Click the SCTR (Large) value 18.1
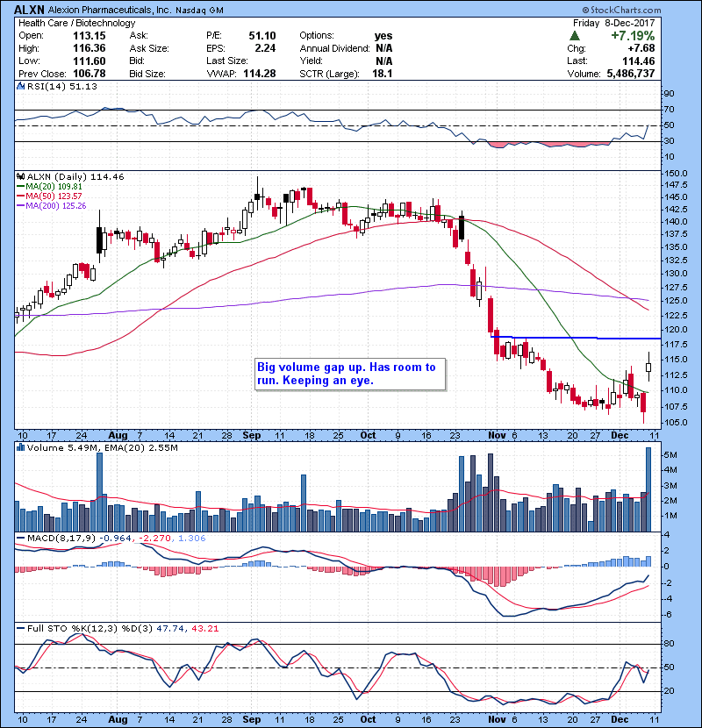 (x=383, y=74)
